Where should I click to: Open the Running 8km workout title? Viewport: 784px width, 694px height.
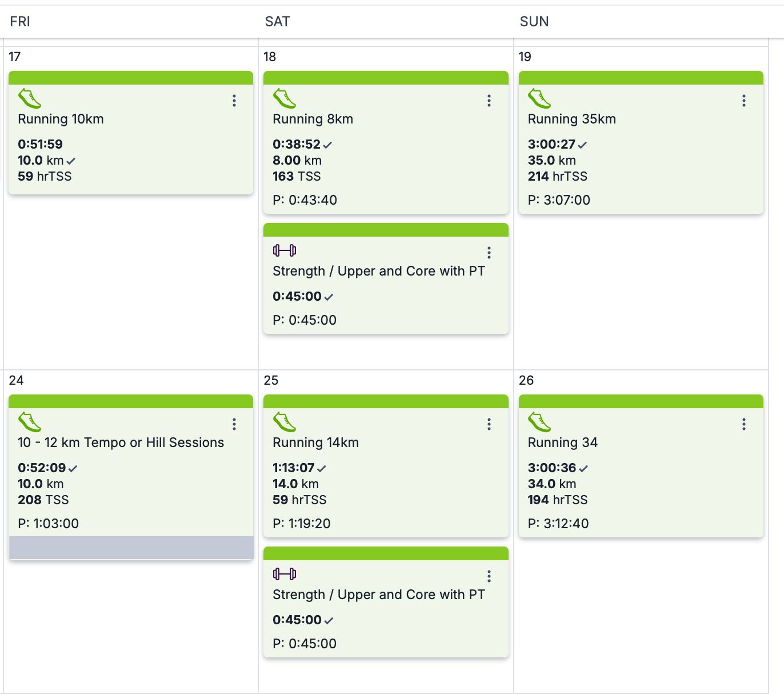tap(313, 119)
